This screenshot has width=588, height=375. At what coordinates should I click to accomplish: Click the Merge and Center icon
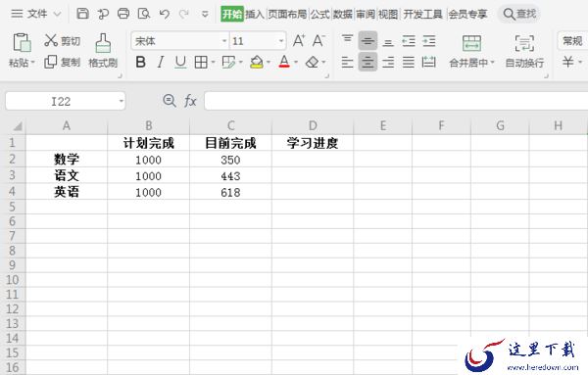[471, 43]
